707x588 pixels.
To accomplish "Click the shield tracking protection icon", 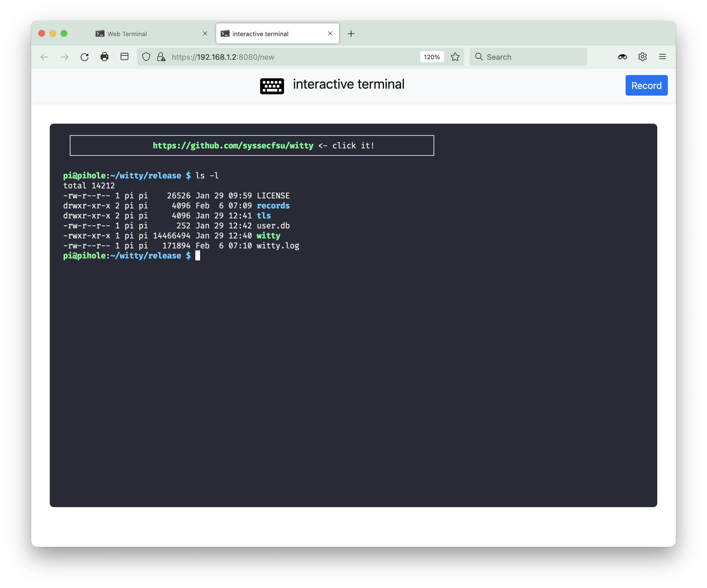I will tap(146, 57).
